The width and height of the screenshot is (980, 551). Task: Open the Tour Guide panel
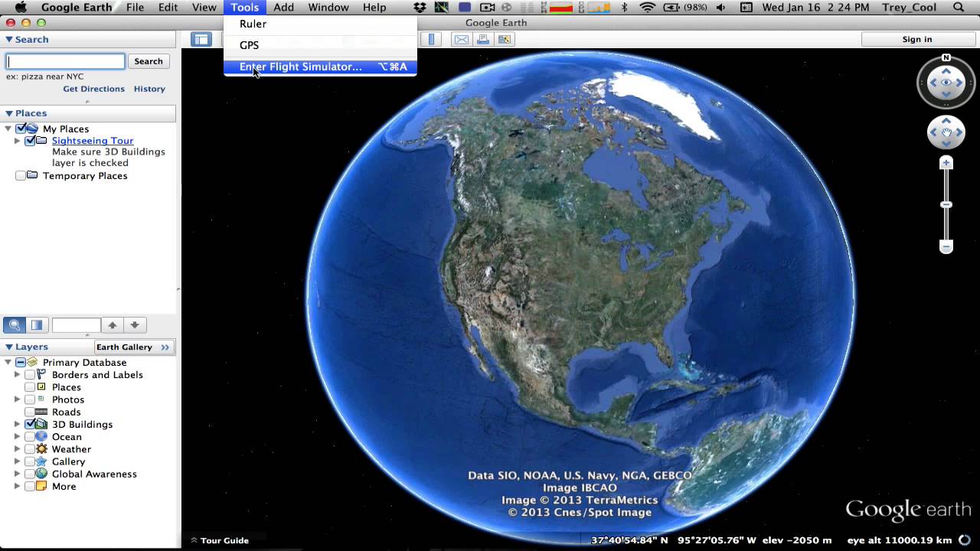[x=220, y=540]
